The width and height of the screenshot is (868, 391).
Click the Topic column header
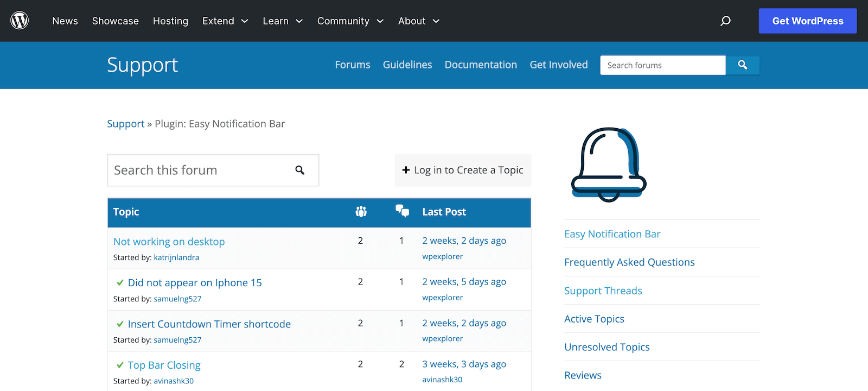[x=126, y=212]
